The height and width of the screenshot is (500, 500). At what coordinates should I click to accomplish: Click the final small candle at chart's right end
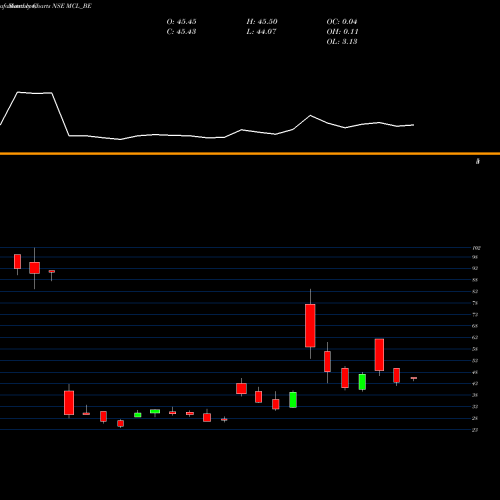point(414,378)
